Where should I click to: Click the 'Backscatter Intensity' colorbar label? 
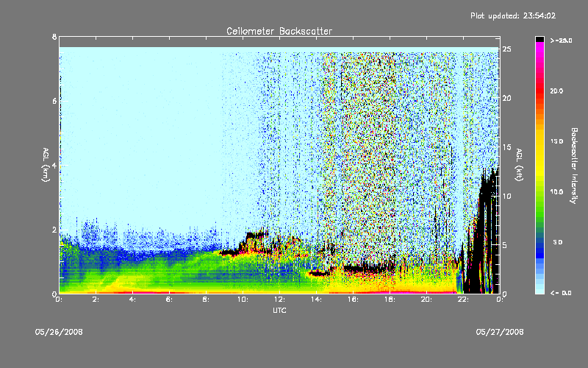(574, 166)
